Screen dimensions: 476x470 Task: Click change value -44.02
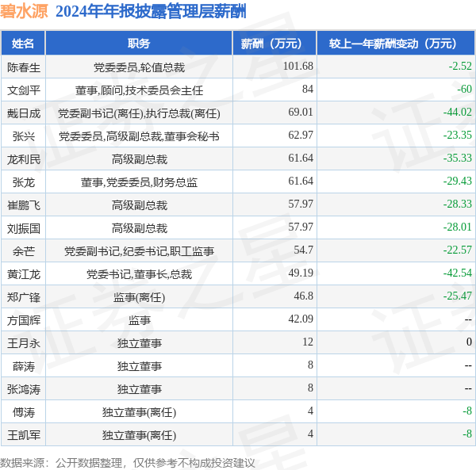click(458, 112)
